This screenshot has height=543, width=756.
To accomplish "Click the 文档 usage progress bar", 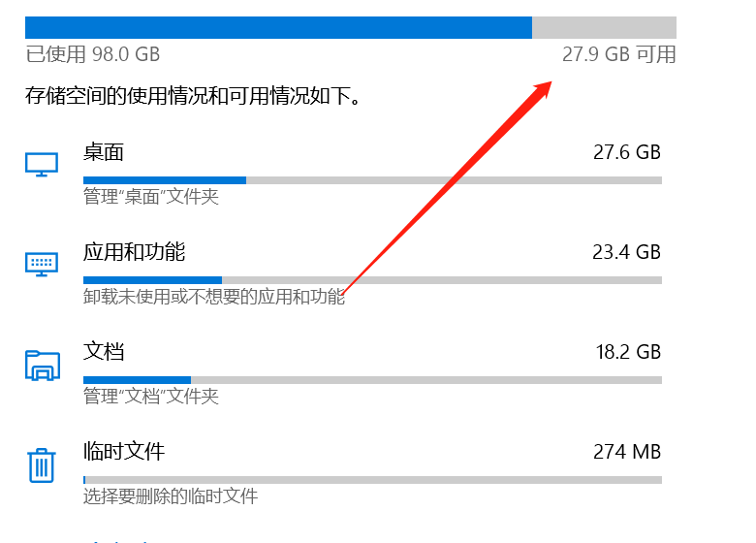I will click(372, 380).
